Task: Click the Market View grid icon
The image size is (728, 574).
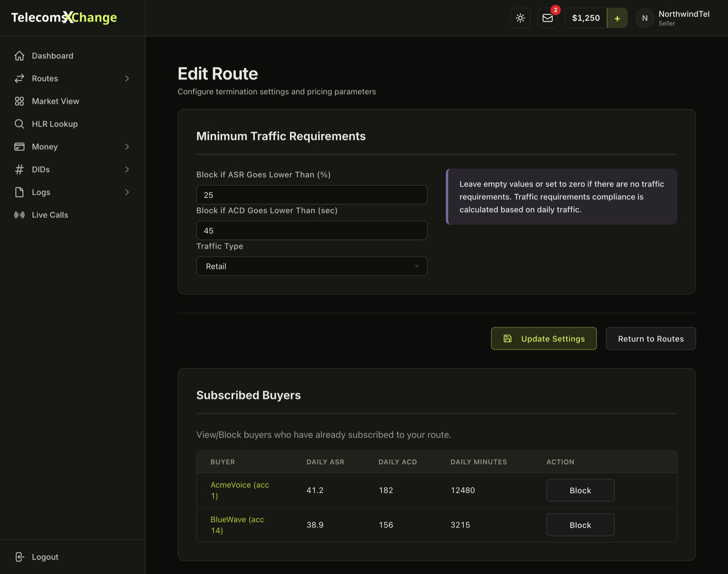Action: coord(19,101)
